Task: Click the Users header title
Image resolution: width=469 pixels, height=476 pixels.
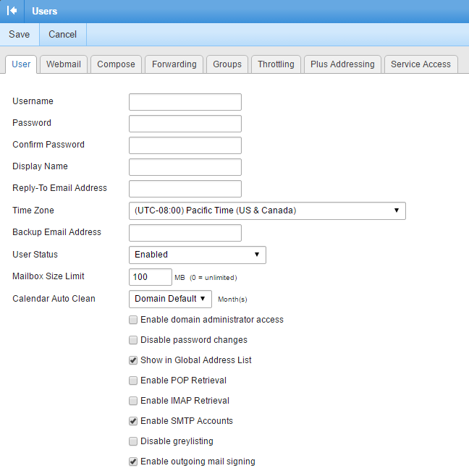Action: (45, 12)
